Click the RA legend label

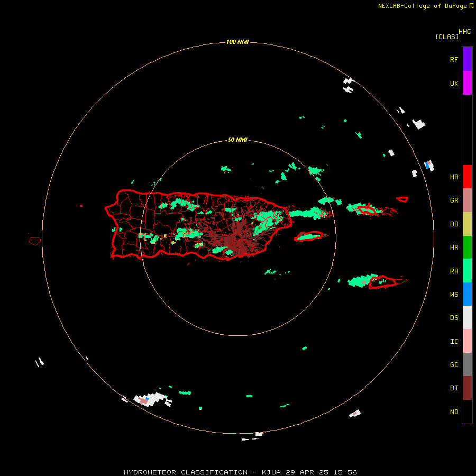click(454, 271)
